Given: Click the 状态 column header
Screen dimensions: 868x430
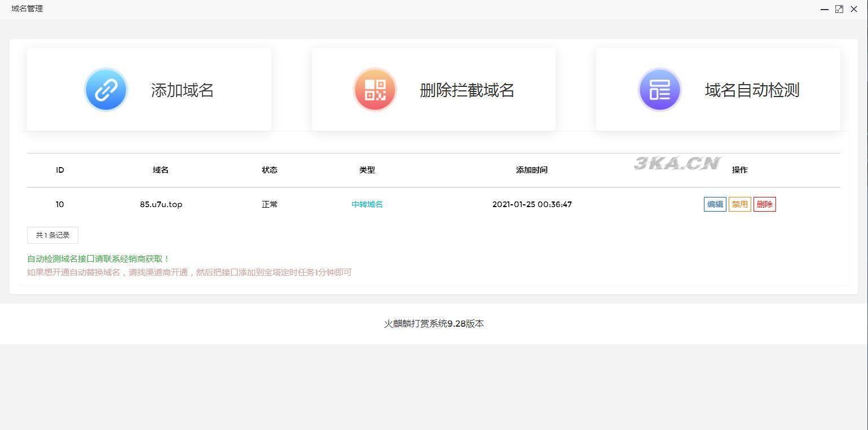Looking at the screenshot, I should (x=270, y=170).
